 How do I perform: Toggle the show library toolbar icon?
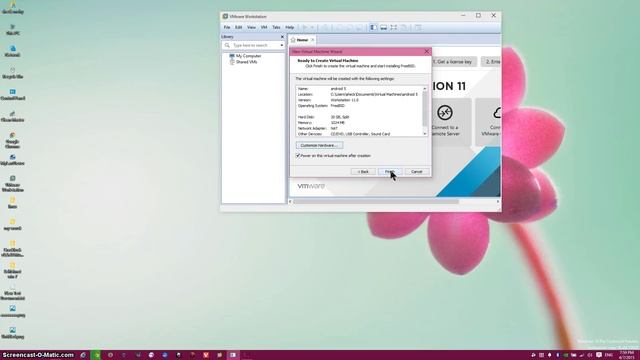[x=373, y=27]
